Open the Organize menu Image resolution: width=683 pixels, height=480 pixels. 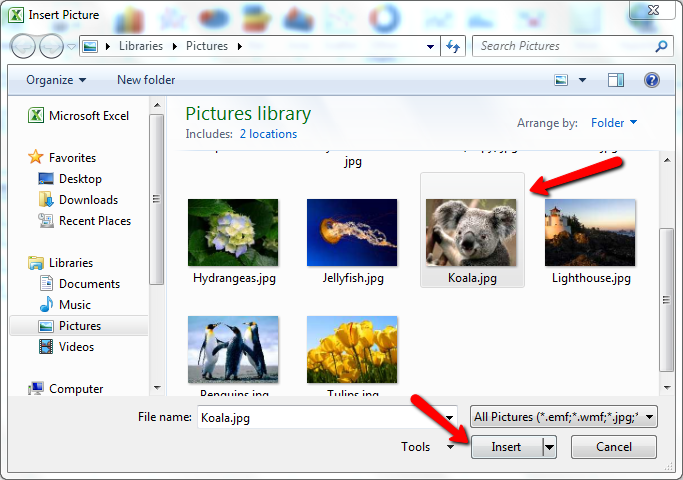click(56, 80)
